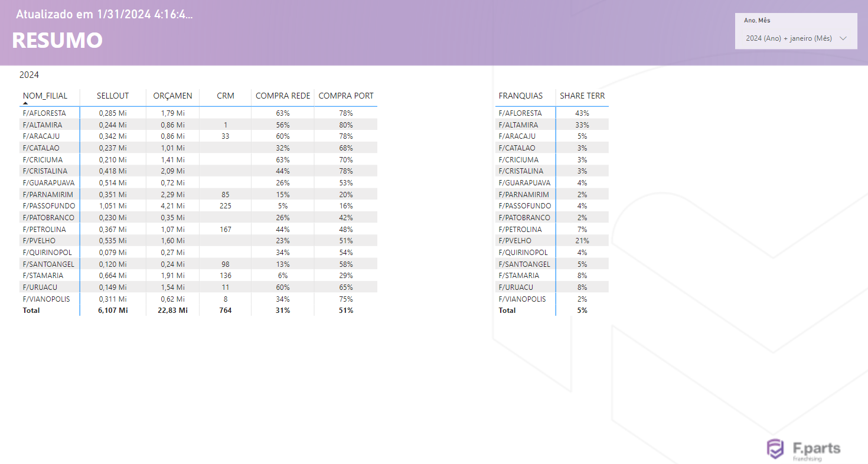The width and height of the screenshot is (868, 464).
Task: Click PASSOFUNDO CRM value 225
Action: point(226,205)
